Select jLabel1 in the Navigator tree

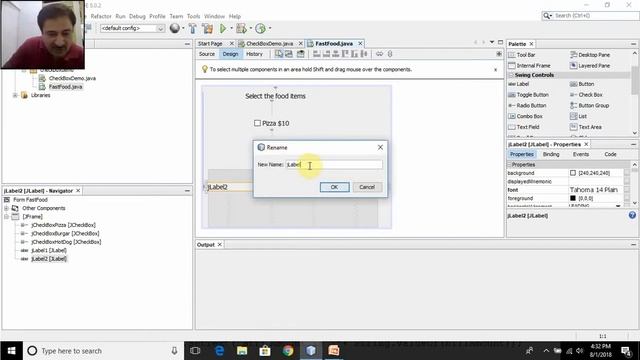point(49,250)
